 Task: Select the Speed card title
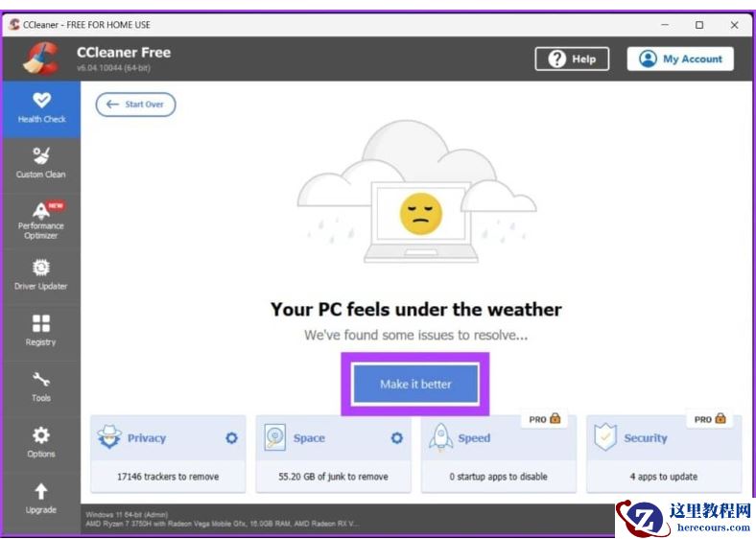coord(474,437)
